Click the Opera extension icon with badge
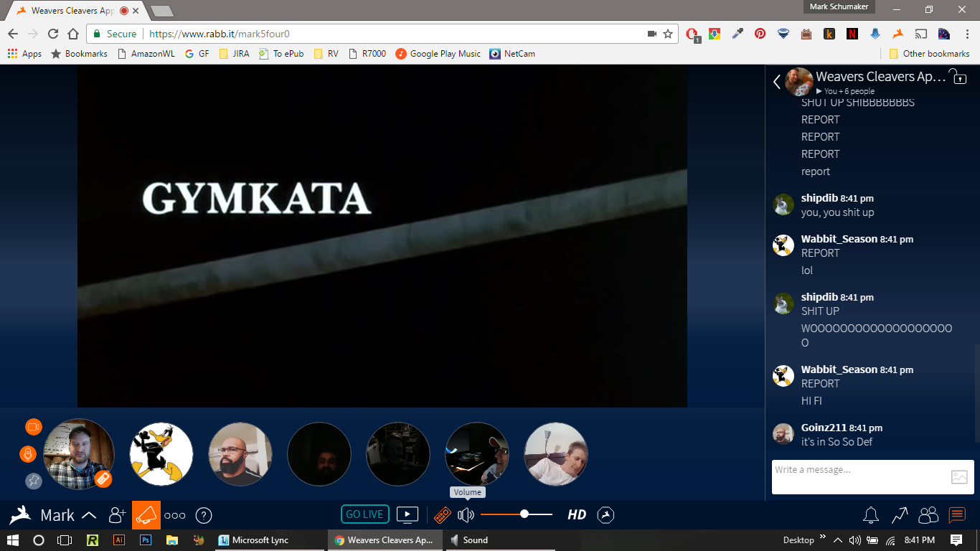This screenshot has width=980, height=551. (x=692, y=34)
